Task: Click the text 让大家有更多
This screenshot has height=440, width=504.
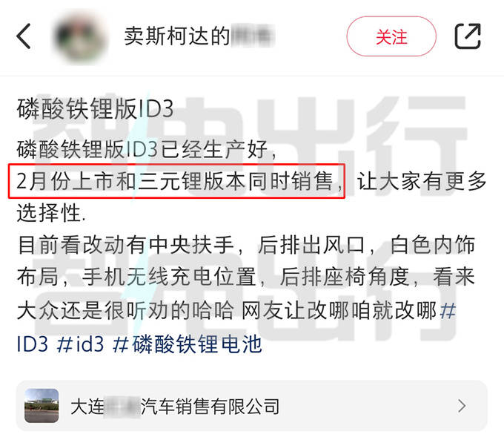Action: (422, 181)
